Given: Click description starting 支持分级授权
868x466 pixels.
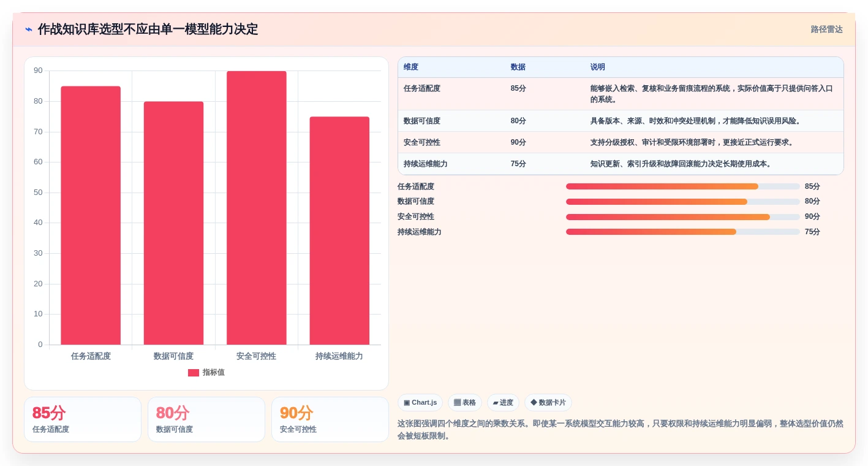Looking at the screenshot, I should tap(693, 142).
